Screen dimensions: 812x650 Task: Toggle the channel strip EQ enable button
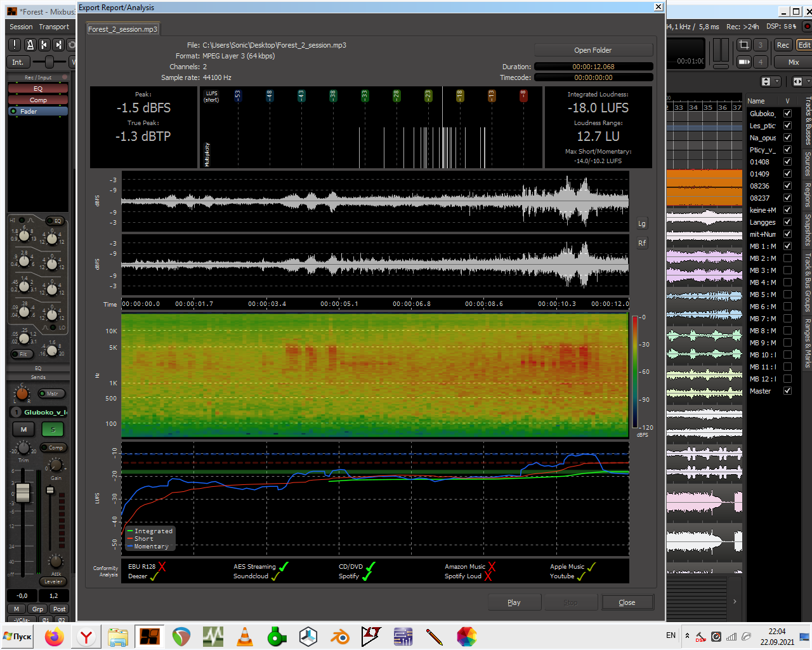pos(55,221)
